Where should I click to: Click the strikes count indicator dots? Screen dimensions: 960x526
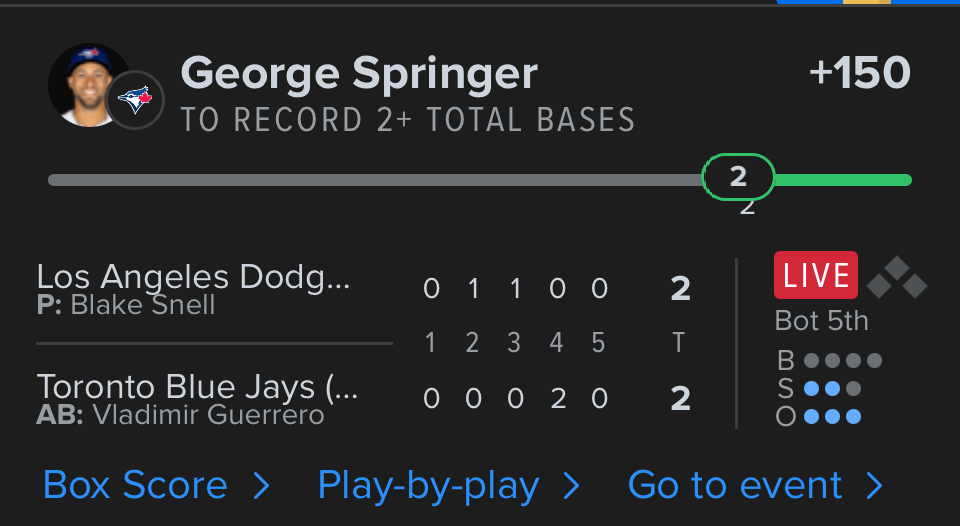(x=832, y=388)
